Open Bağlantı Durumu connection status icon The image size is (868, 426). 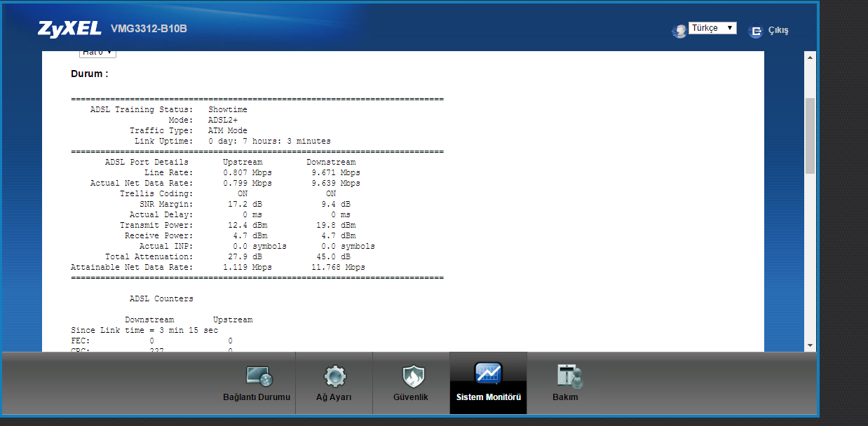pyautogui.click(x=258, y=377)
